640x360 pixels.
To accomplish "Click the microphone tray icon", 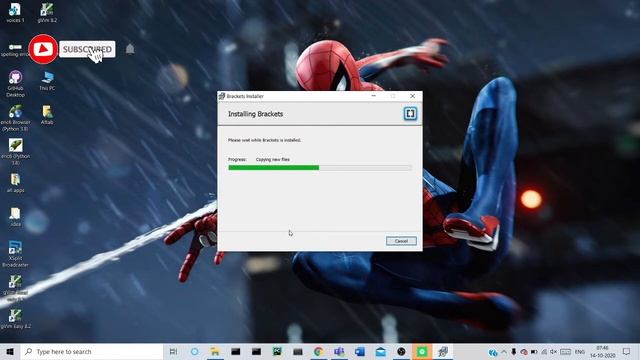I will [x=514, y=352].
